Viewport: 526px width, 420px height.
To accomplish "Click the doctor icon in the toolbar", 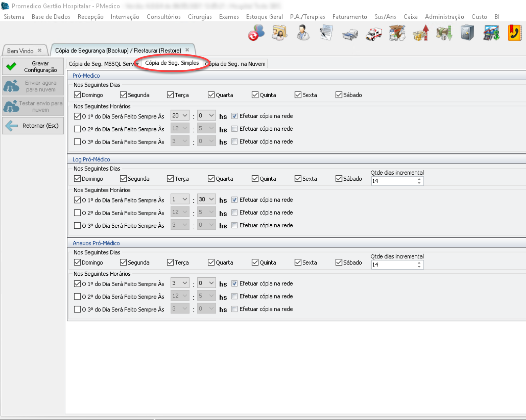I will point(303,33).
